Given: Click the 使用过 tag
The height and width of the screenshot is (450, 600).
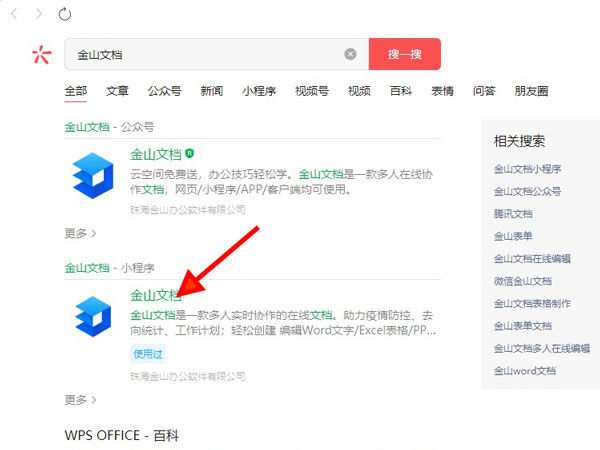Looking at the screenshot, I should tap(146, 353).
